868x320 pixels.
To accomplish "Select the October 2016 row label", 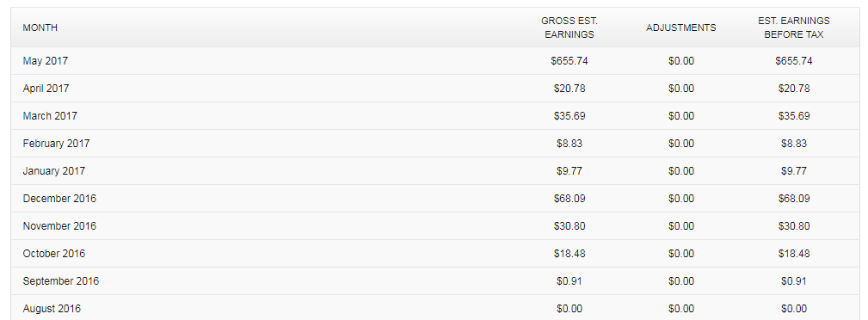I will point(53,254).
